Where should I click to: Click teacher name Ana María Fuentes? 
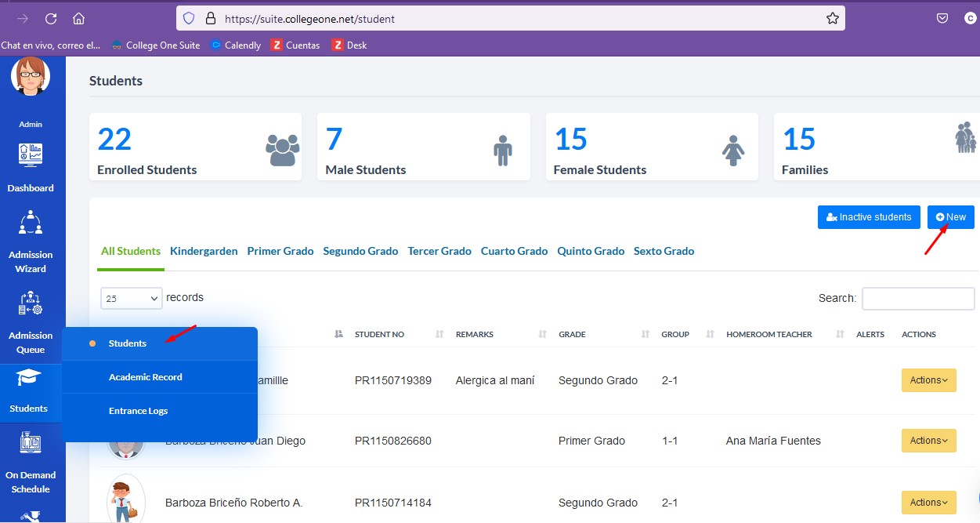tap(773, 441)
